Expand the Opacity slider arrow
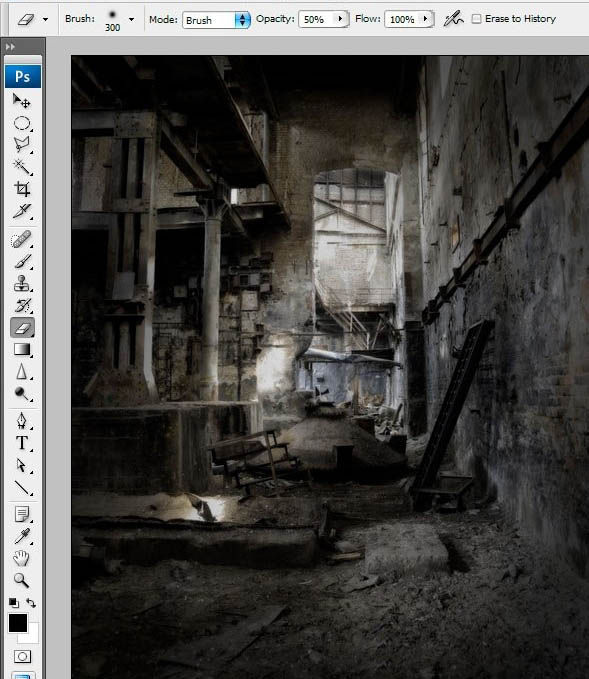 tap(340, 19)
